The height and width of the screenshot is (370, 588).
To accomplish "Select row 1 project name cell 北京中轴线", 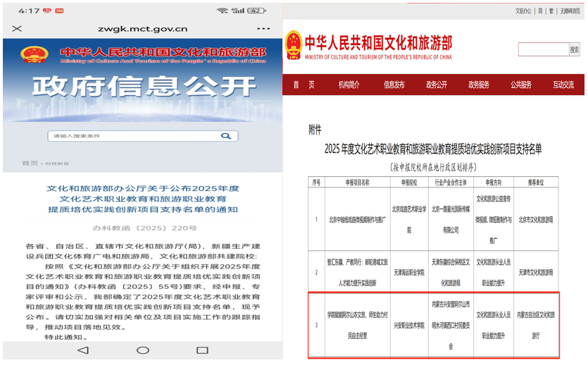I will pos(357,219).
